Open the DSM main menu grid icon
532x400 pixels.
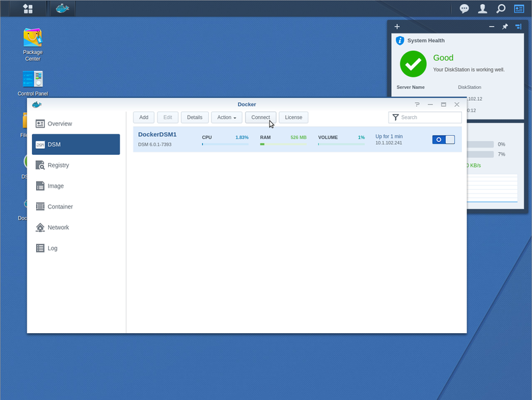pyautogui.click(x=28, y=9)
